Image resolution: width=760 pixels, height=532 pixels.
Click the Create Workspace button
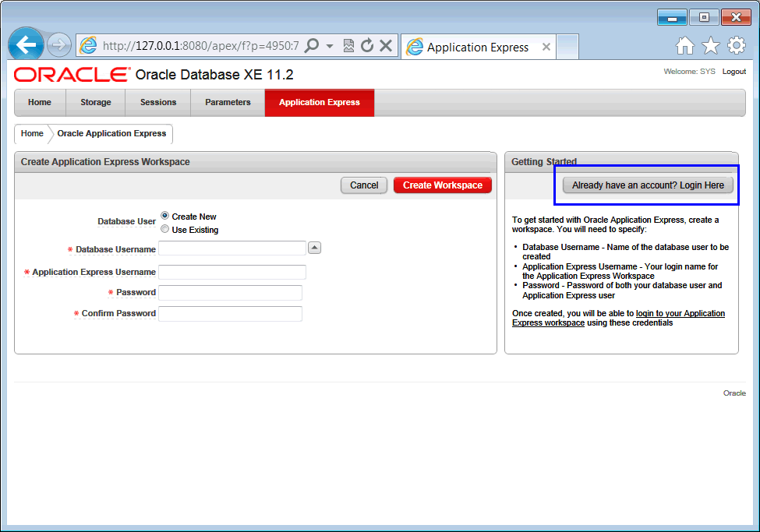click(x=443, y=185)
